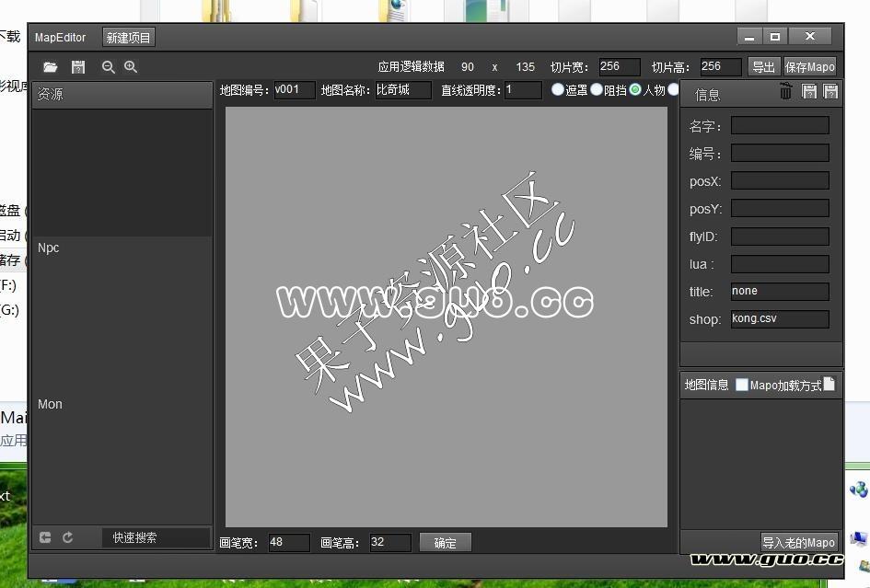
Task: Enable the Mapo加载方式 checkbox
Action: [742, 386]
